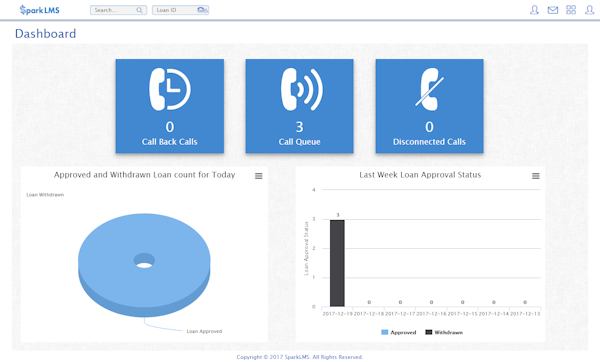Click the Disconnected Calls crossed phone icon
Screen dimensions: 600x362
tap(429, 89)
